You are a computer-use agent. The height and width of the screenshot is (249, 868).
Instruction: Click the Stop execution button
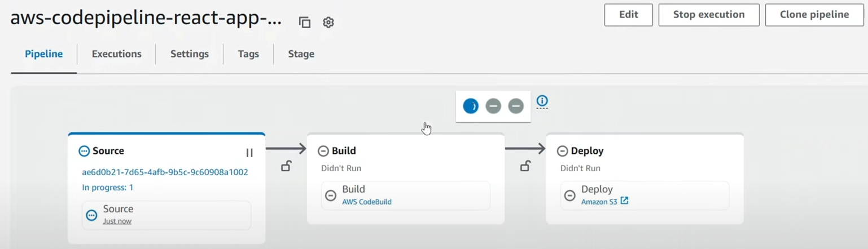pyautogui.click(x=709, y=15)
